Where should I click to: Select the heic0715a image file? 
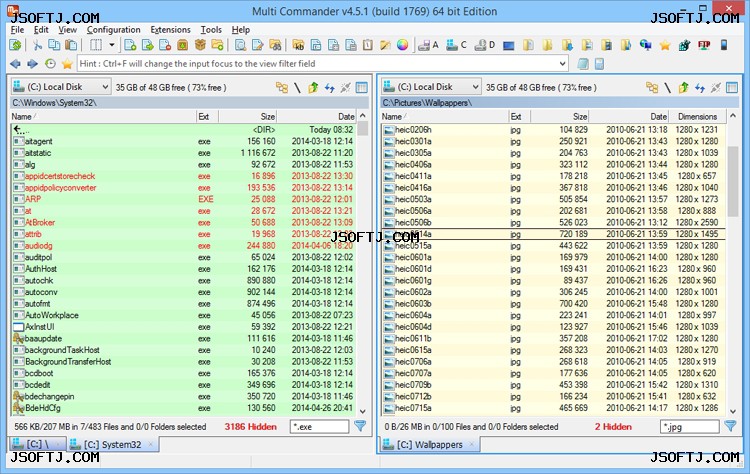coord(554,408)
